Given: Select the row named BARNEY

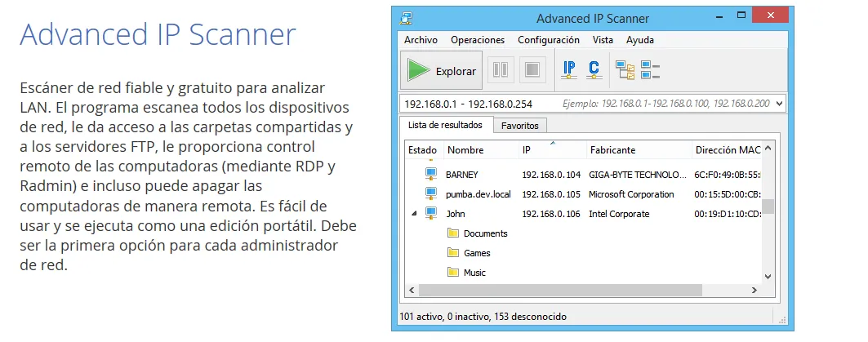Looking at the screenshot, I should pyautogui.click(x=461, y=175).
